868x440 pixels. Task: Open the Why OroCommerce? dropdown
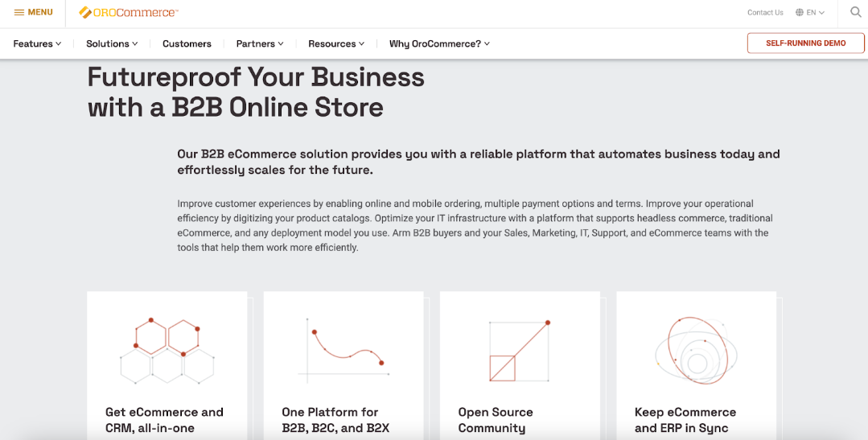click(439, 43)
